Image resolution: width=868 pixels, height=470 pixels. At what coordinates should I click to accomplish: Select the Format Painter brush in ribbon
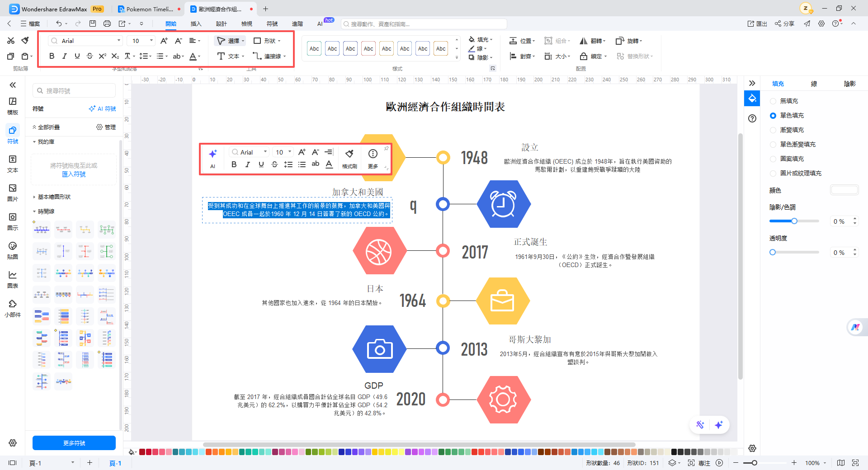(25, 41)
